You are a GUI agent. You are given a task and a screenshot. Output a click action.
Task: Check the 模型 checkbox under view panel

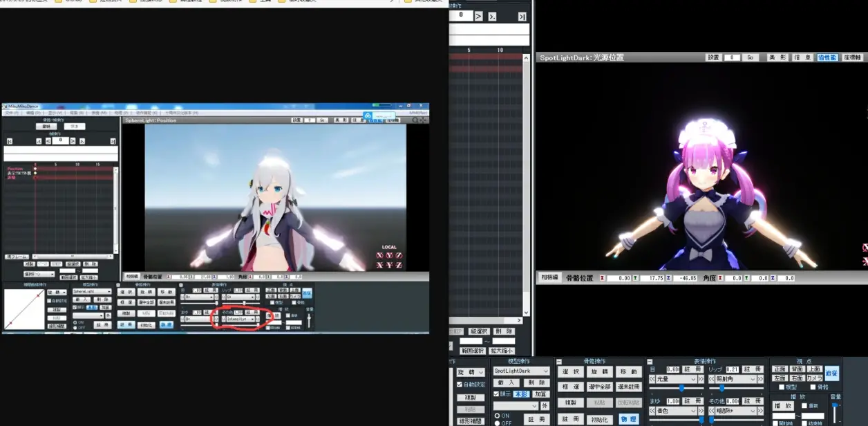782,387
